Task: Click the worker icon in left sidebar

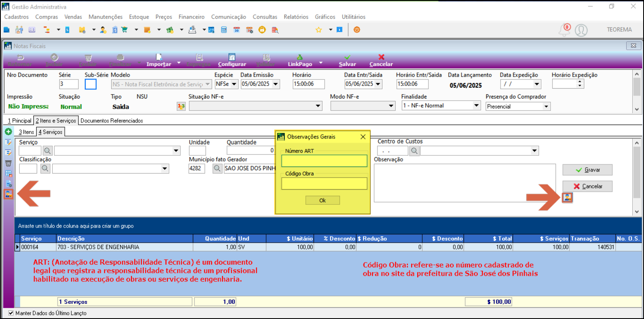Action: tap(8, 194)
